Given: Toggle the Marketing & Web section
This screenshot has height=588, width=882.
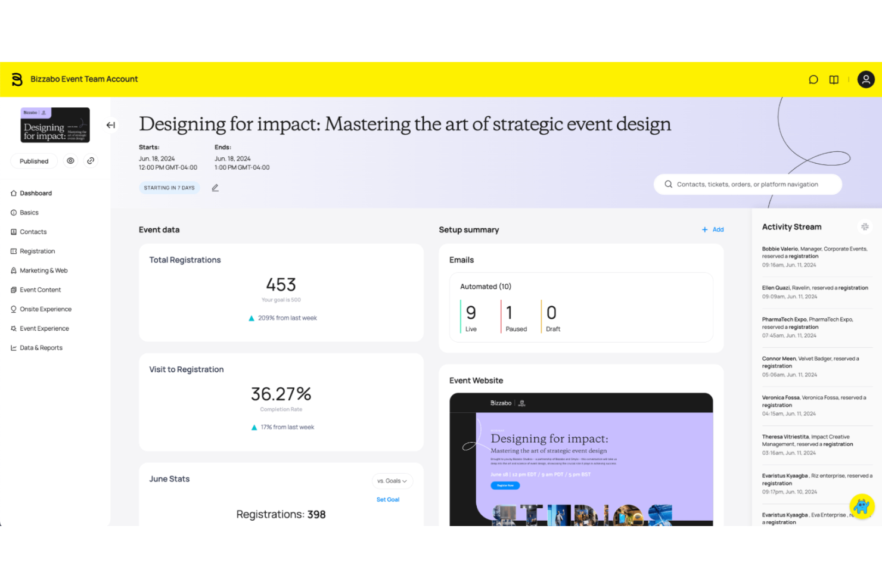Looking at the screenshot, I should click(43, 270).
